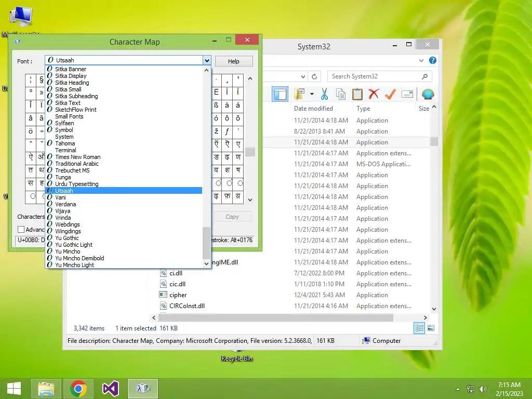This screenshot has width=532, height=399.
Task: Click the blue globe icon in toolbar
Action: (x=428, y=94)
